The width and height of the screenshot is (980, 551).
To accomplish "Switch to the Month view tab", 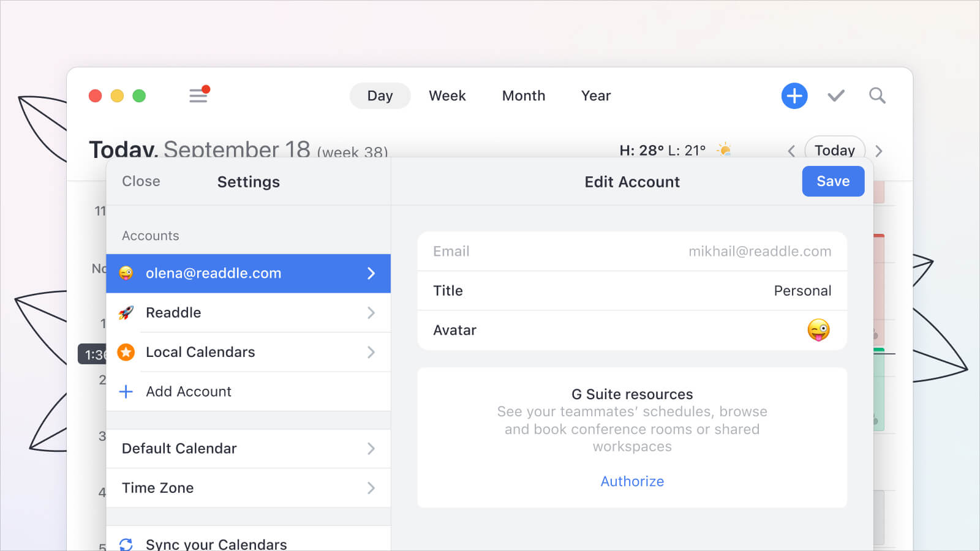I will click(x=523, y=96).
